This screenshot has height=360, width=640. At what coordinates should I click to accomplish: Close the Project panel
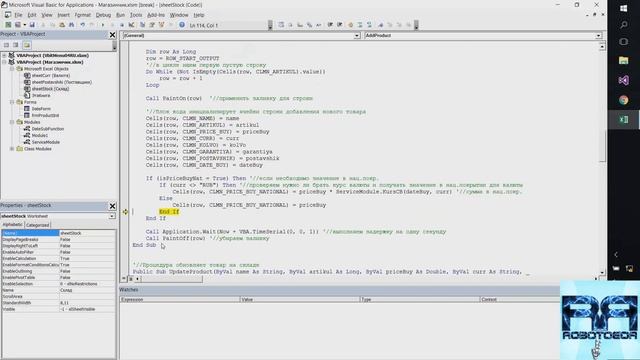(x=112, y=35)
